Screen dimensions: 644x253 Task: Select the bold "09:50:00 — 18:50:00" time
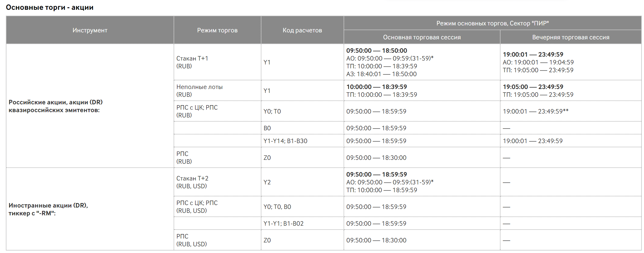[x=376, y=50]
